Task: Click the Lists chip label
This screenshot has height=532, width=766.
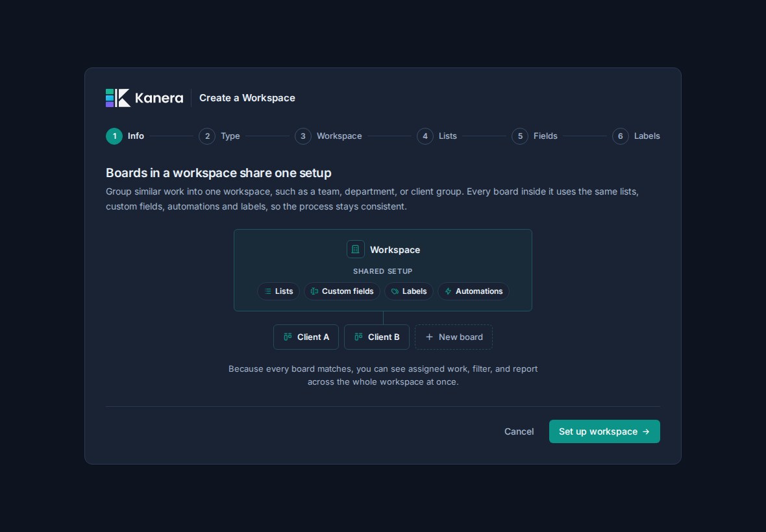Action: (284, 291)
